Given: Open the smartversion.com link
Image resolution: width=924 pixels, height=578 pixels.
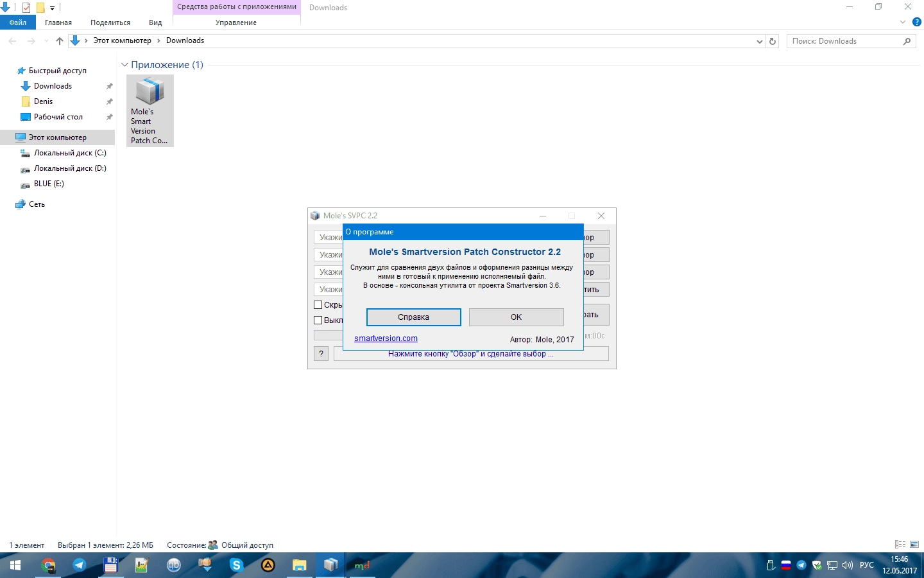Looking at the screenshot, I should coord(386,338).
